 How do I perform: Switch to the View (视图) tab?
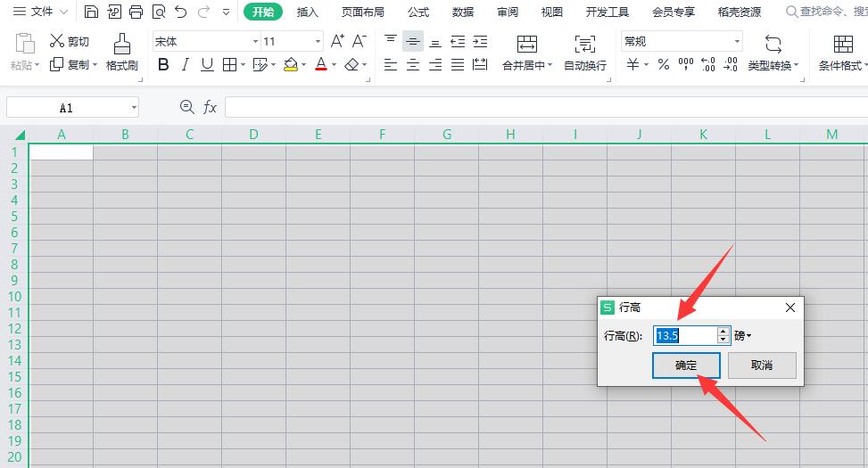[x=551, y=12]
